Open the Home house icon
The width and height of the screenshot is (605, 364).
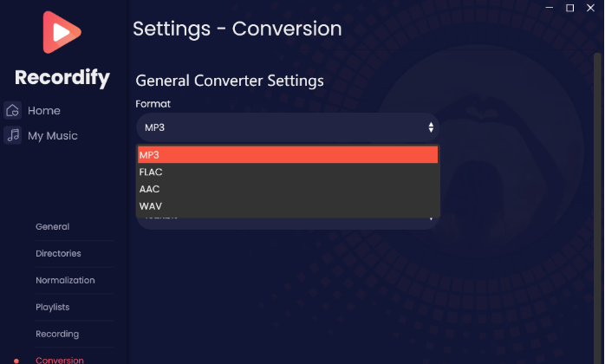(x=13, y=110)
